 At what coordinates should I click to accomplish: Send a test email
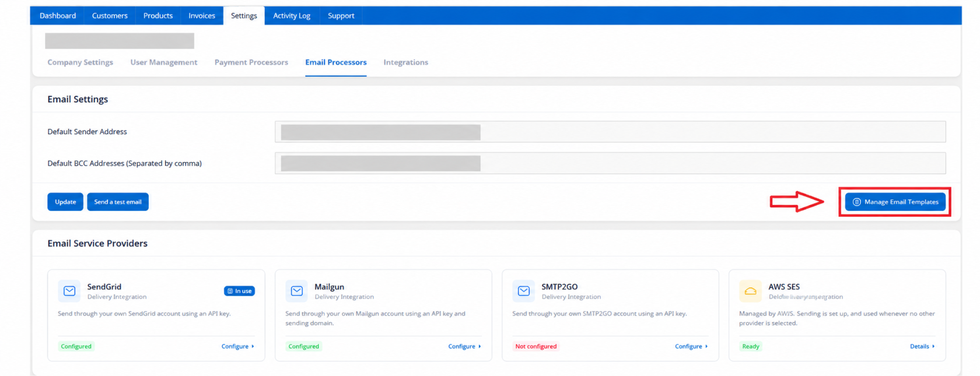(118, 202)
